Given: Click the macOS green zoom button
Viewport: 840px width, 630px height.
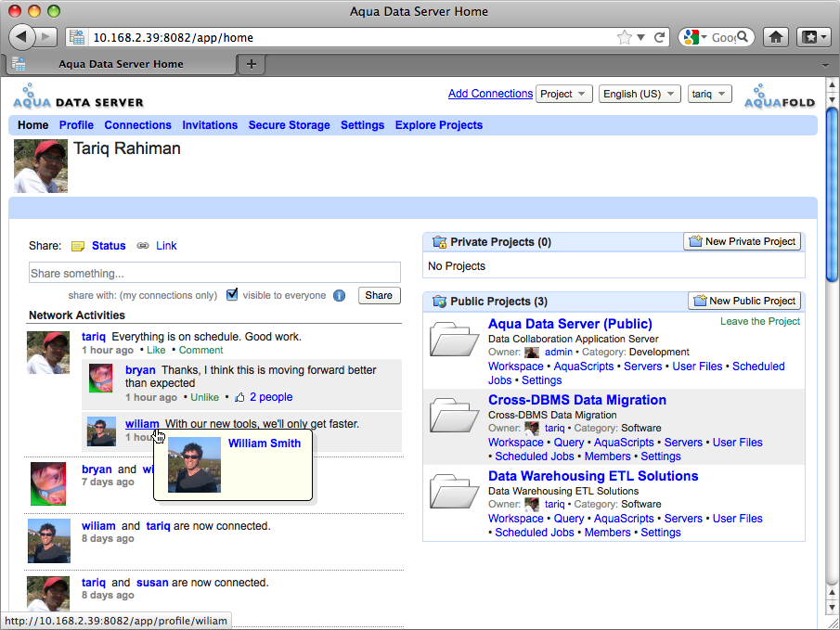Looking at the screenshot, I should (54, 11).
